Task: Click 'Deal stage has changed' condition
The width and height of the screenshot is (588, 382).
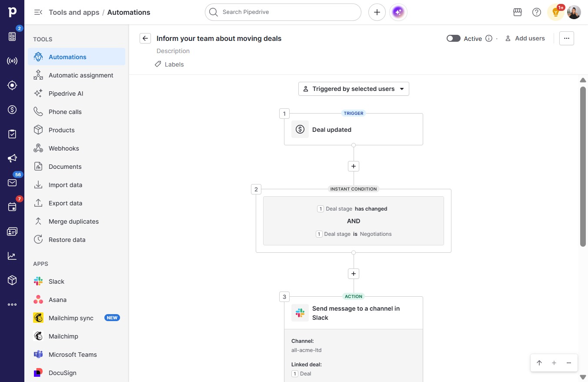Action: click(x=352, y=209)
